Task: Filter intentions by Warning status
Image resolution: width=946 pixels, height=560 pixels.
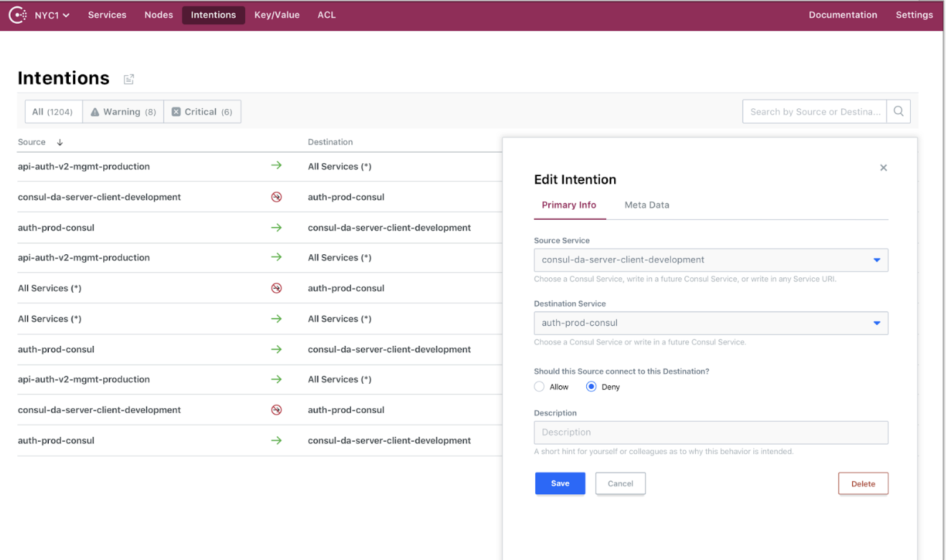Action: click(123, 112)
